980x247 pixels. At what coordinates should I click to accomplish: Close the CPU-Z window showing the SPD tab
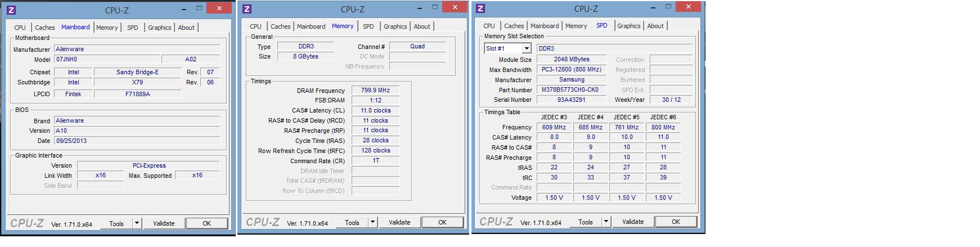pos(688,7)
